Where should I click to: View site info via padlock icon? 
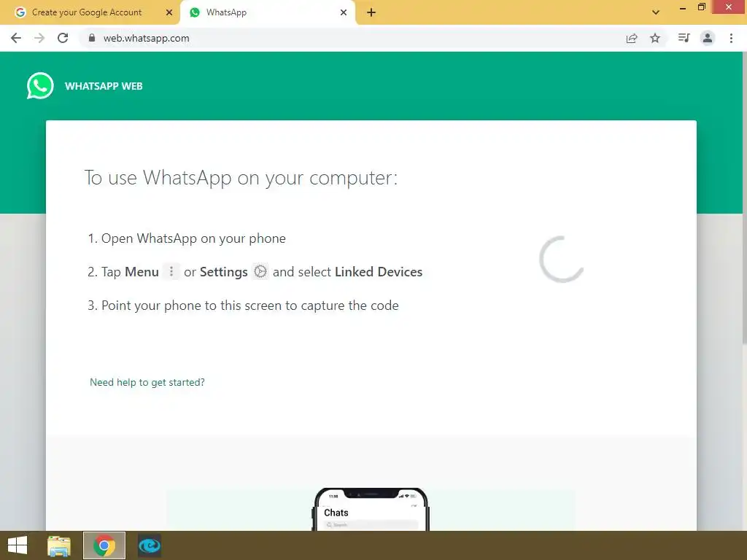[x=92, y=38]
